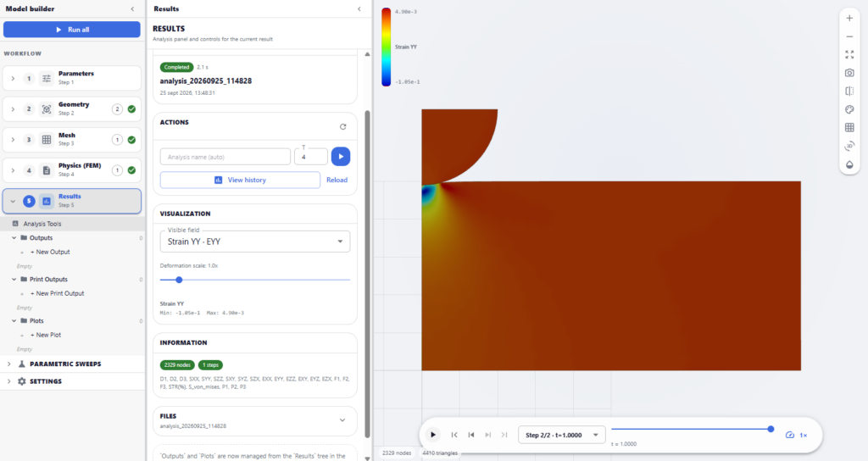
Task: Add a New Output
Action: coord(50,252)
